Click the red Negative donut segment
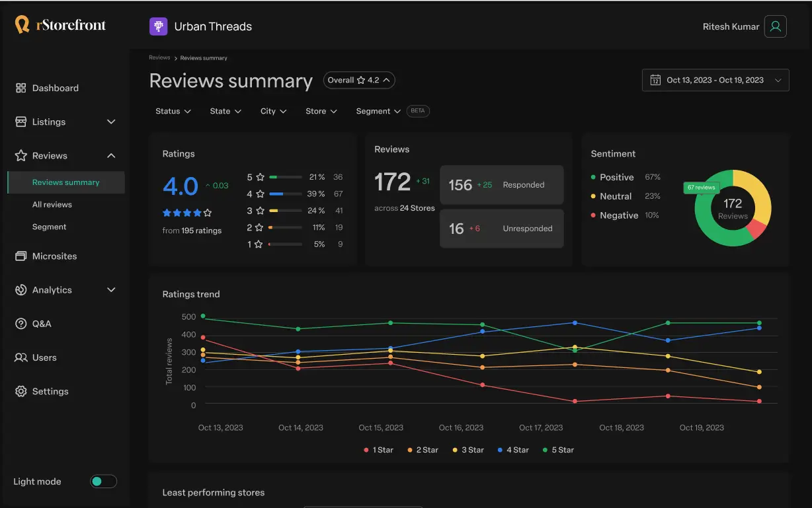Viewport: 812px width, 508px height. (x=755, y=229)
